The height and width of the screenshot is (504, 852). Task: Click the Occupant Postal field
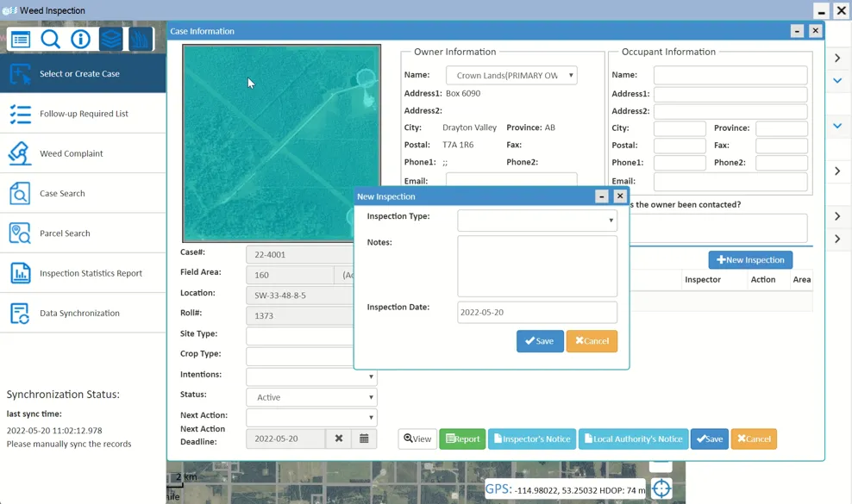[680, 146]
